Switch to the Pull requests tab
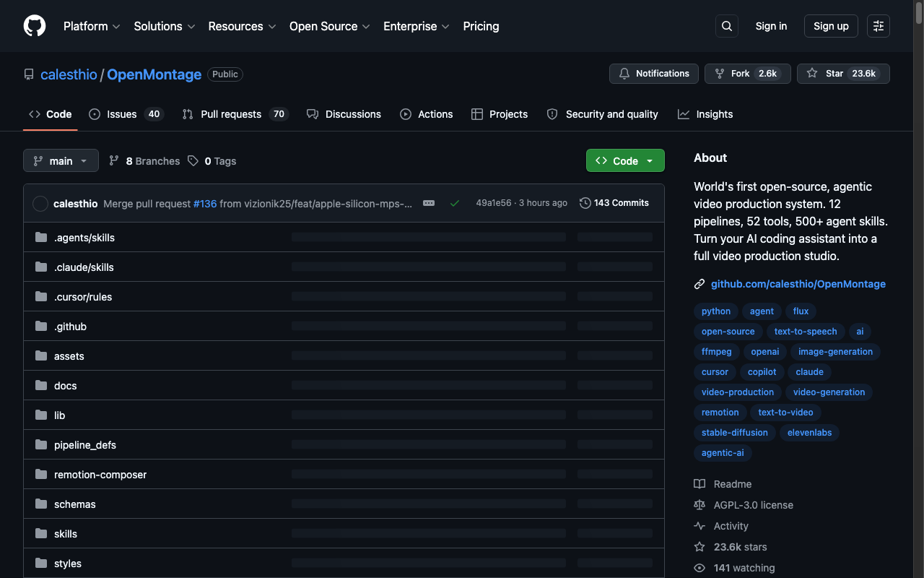This screenshot has height=578, width=924. [235, 114]
